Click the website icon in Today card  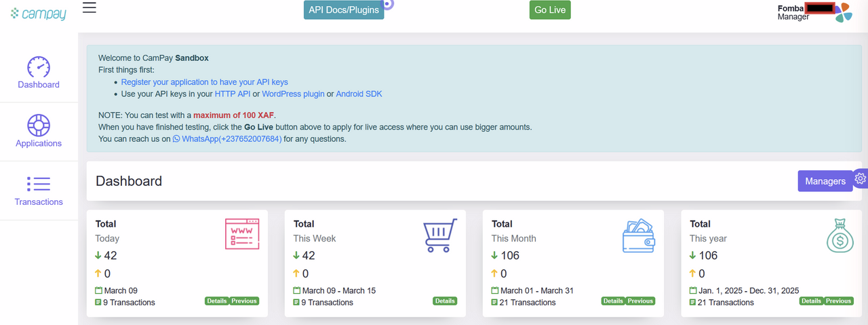242,233
